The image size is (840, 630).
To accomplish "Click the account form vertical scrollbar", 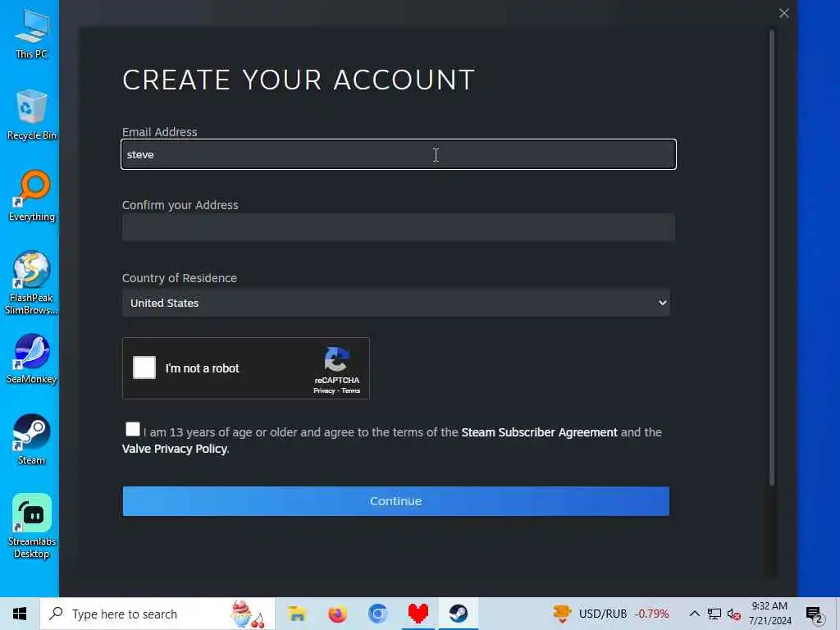I will pos(772,257).
